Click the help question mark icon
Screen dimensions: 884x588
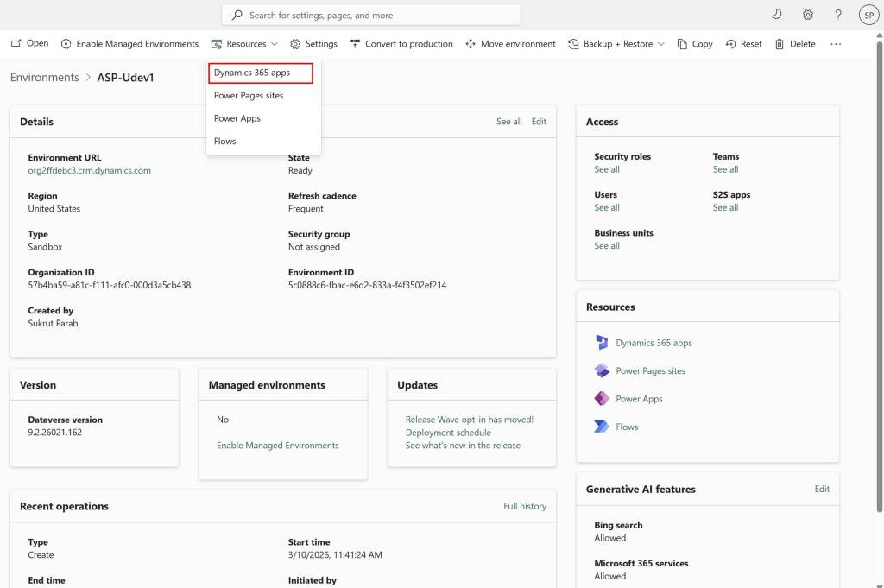[x=838, y=15]
